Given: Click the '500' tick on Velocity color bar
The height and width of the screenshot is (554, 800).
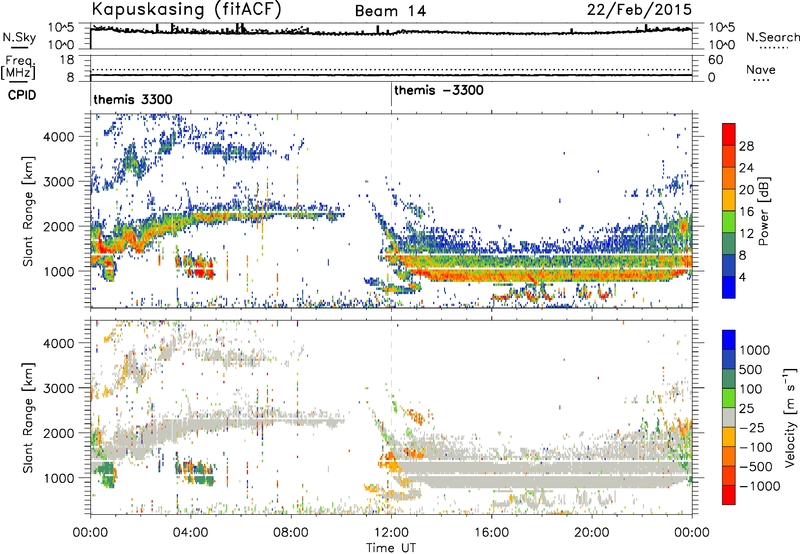Looking at the screenshot, I should point(750,369).
